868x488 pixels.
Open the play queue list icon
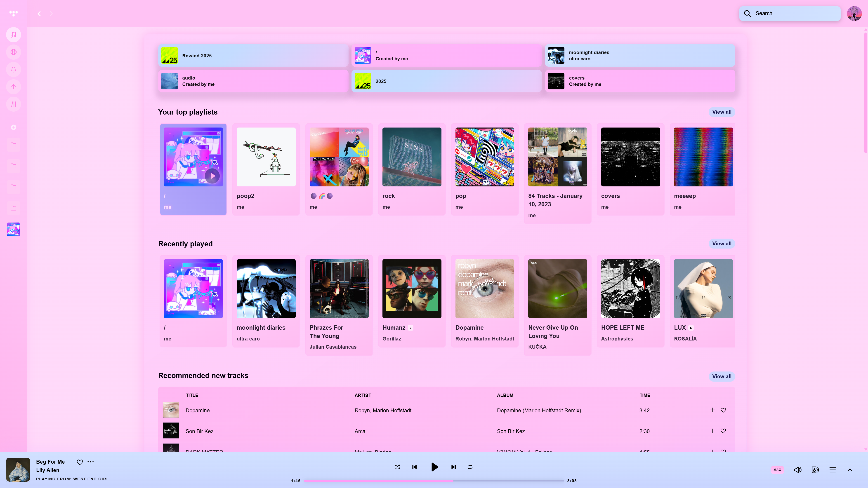(832, 470)
